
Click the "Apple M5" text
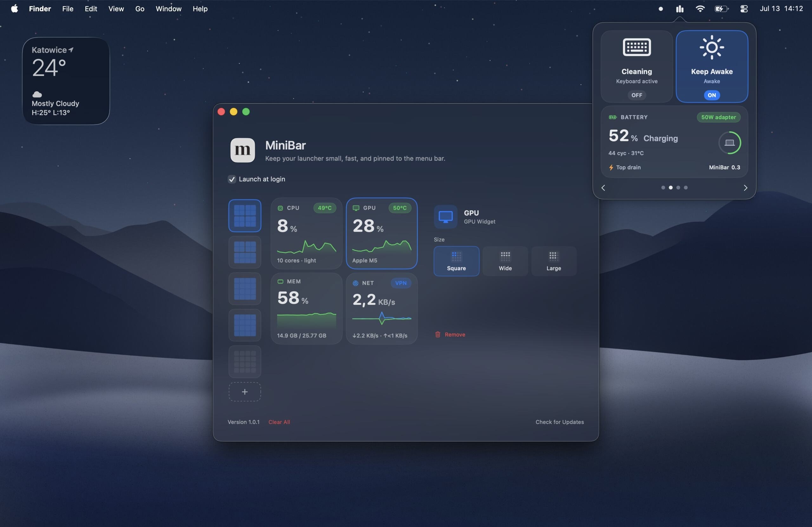pyautogui.click(x=365, y=260)
